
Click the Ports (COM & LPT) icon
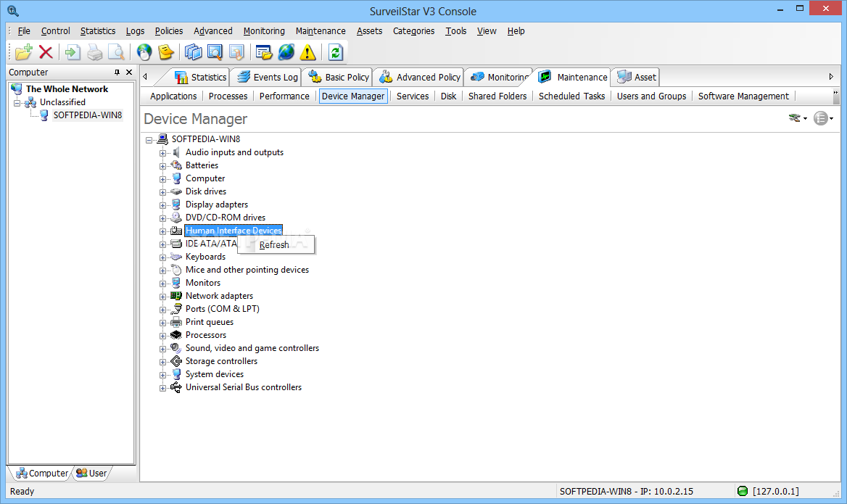coord(176,309)
